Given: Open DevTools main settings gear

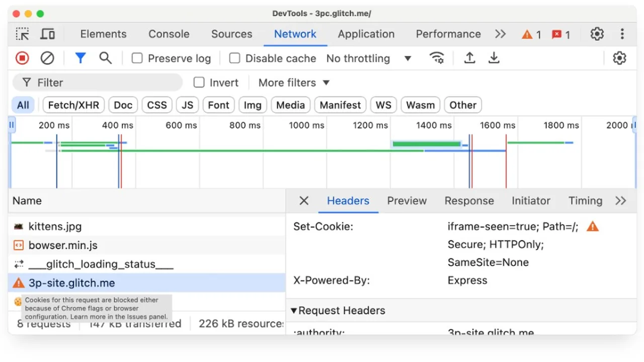Looking at the screenshot, I should 597,34.
